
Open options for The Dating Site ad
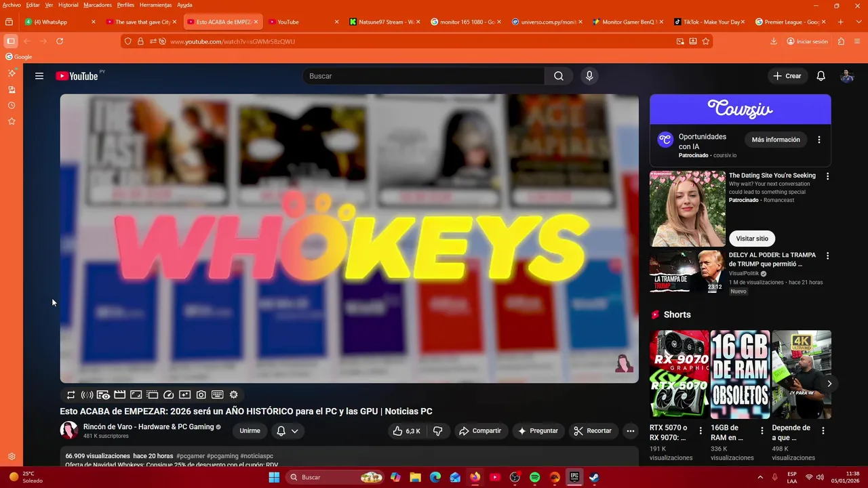[x=827, y=176]
